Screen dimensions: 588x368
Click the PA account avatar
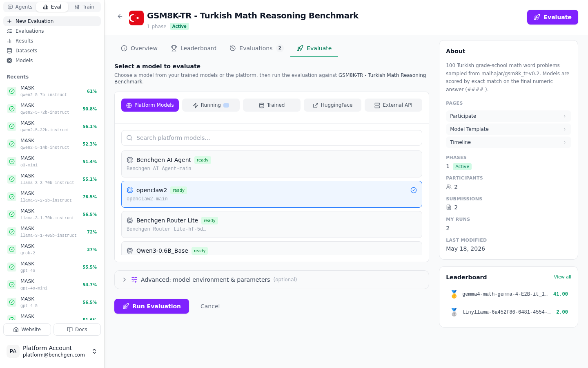tap(13, 351)
